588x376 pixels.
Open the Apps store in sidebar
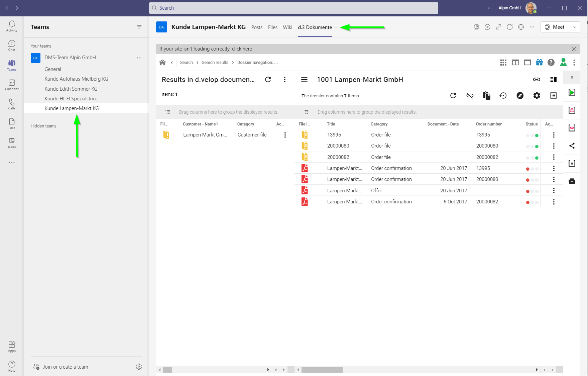[x=12, y=347]
